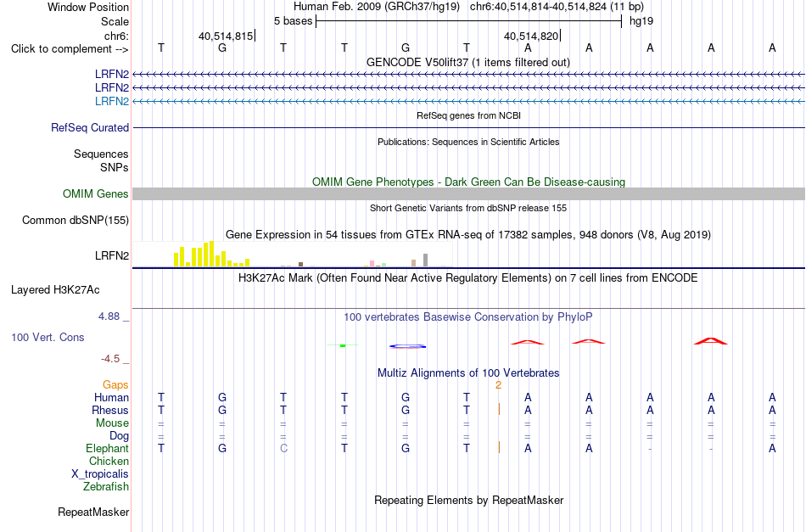Click the orange insertion bar in Elephant row
Screen dimensions: 806x532
click(499, 448)
